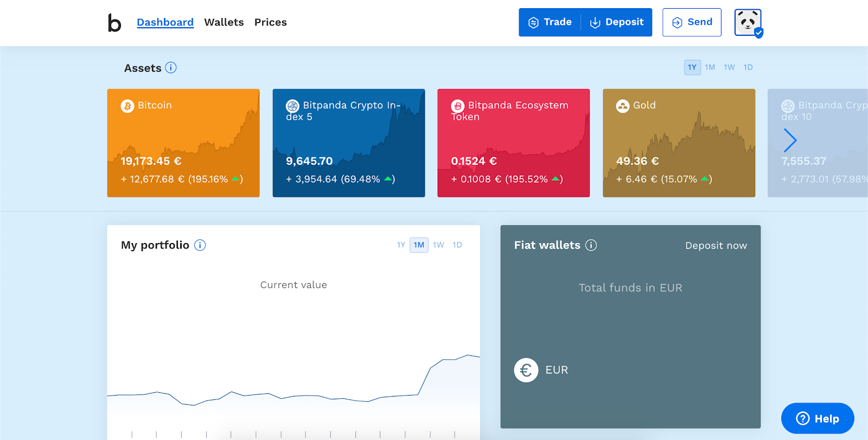Select 1D range for Assets
Viewport: 868px width, 440px height.
pyautogui.click(x=748, y=67)
